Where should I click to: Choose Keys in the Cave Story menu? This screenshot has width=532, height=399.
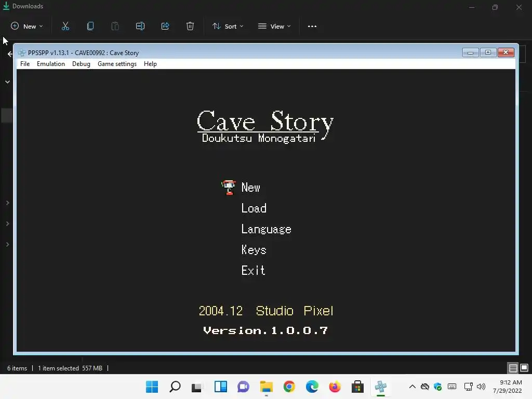(254, 250)
